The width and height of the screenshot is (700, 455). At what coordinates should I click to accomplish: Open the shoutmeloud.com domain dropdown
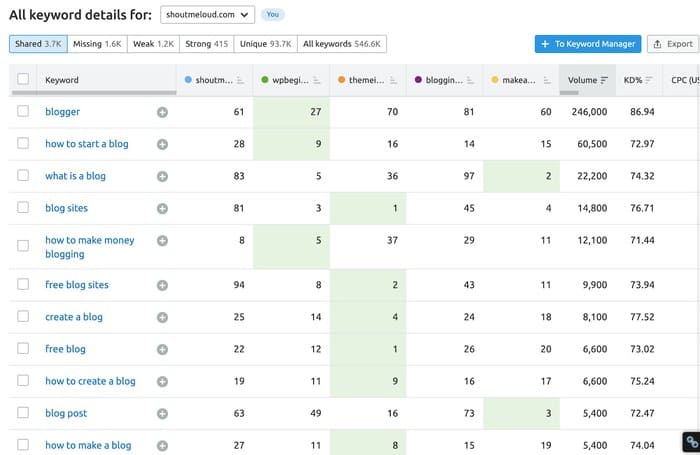208,15
